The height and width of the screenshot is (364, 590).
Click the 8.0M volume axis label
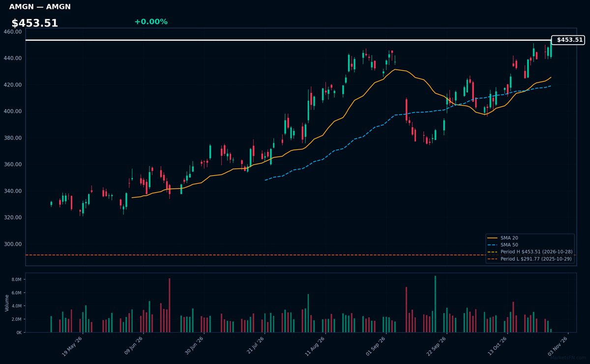coord(16,280)
